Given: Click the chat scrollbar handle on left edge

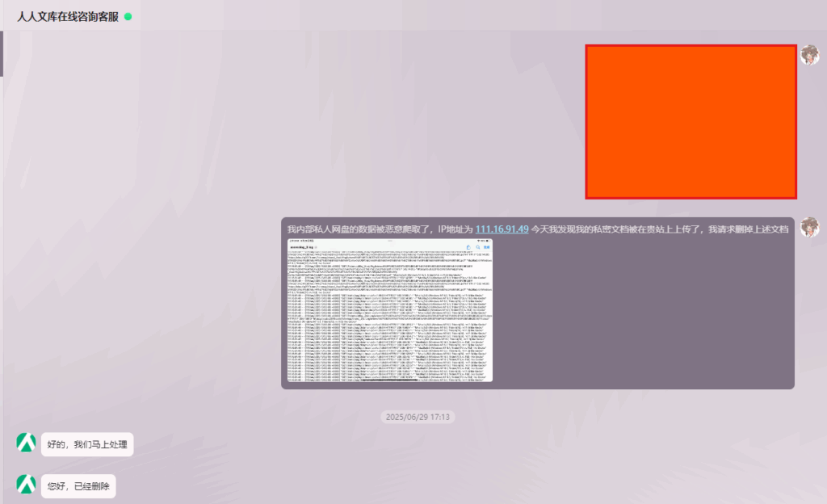Looking at the screenshot, I should point(2,53).
